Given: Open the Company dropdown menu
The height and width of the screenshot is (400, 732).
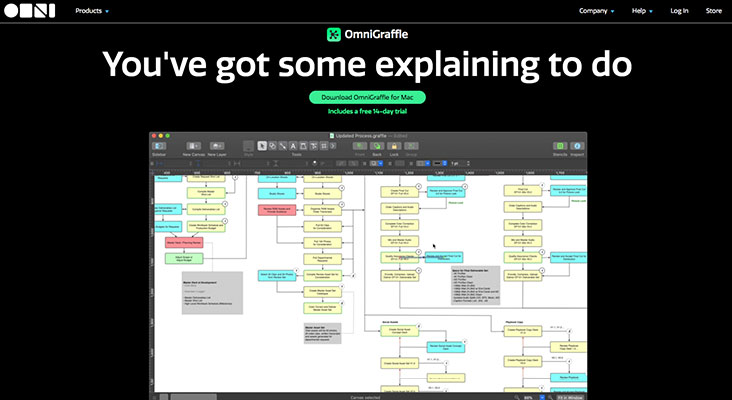Looking at the screenshot, I should pos(597,11).
